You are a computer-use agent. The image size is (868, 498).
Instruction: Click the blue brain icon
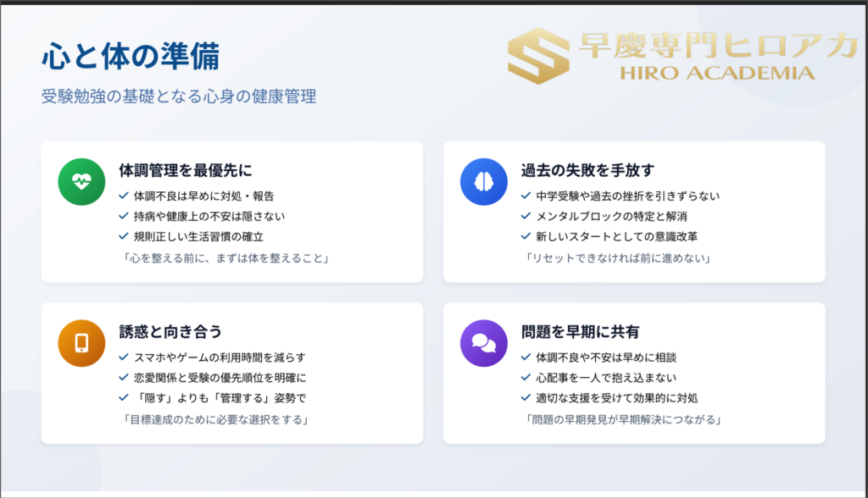[x=481, y=181]
